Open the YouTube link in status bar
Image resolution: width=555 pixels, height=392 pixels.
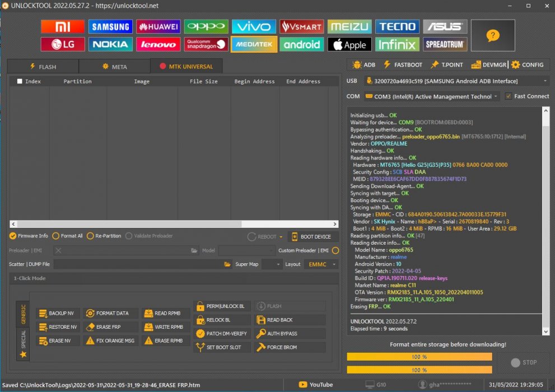click(316, 385)
